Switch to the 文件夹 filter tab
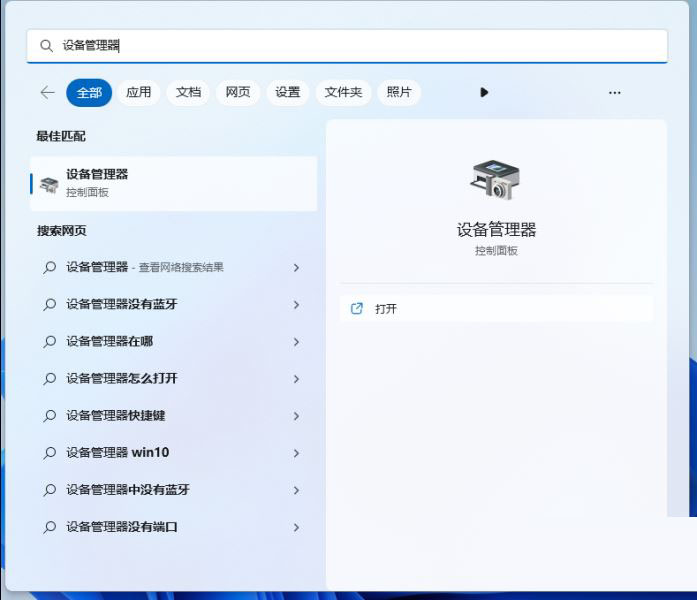The image size is (697, 600). pos(343,92)
